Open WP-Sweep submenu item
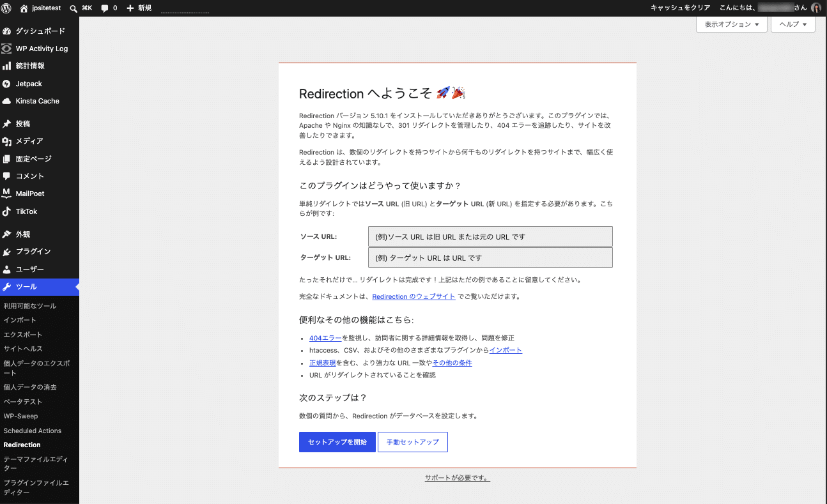 tap(20, 416)
